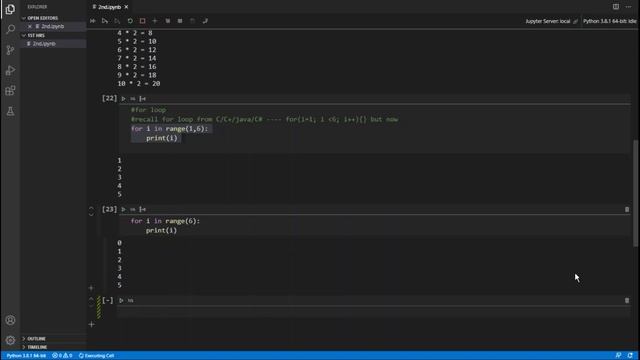Open the Search view in activity bar
Viewport: 640px width, 360px height.
(10, 29)
